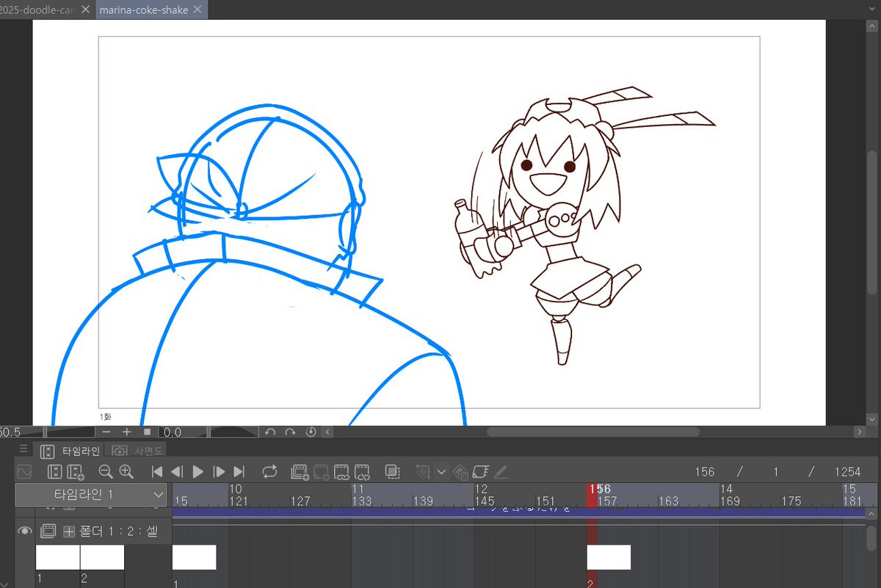This screenshot has height=588, width=881.
Task: Zoom out the canvas with minus button
Action: point(106,432)
